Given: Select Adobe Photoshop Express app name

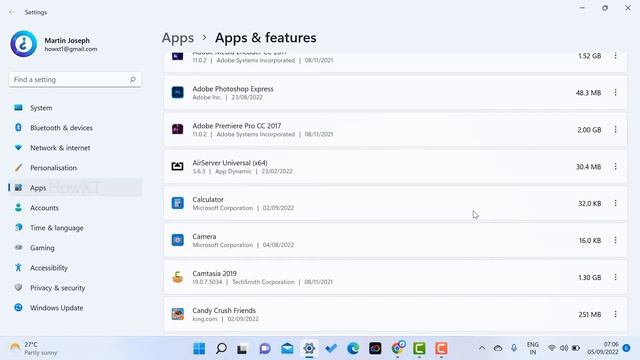Looking at the screenshot, I should pos(233,89).
